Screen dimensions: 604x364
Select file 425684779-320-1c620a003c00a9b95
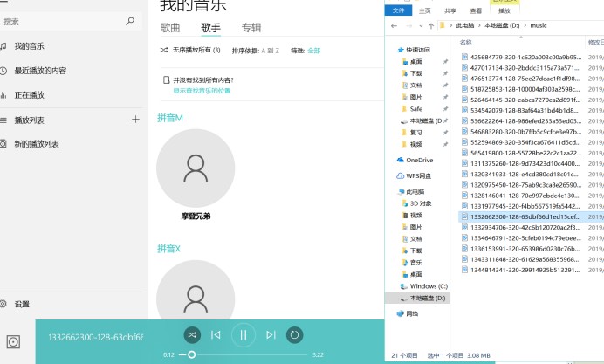pos(525,58)
